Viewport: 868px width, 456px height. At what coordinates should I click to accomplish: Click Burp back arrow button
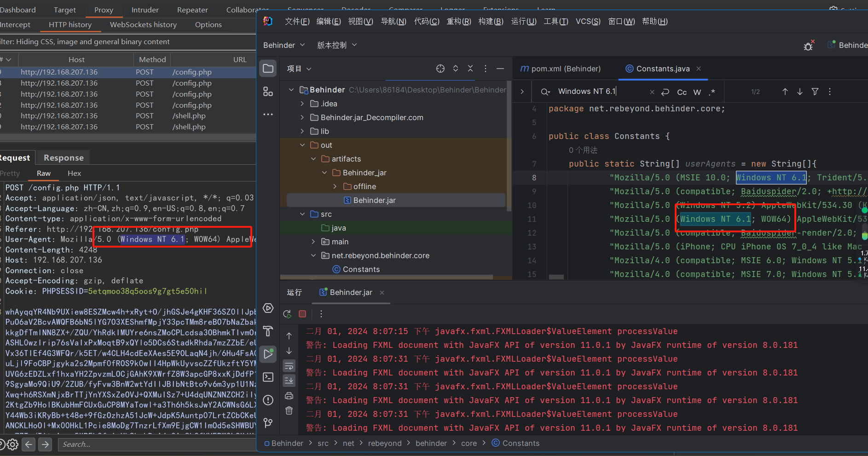coord(29,444)
